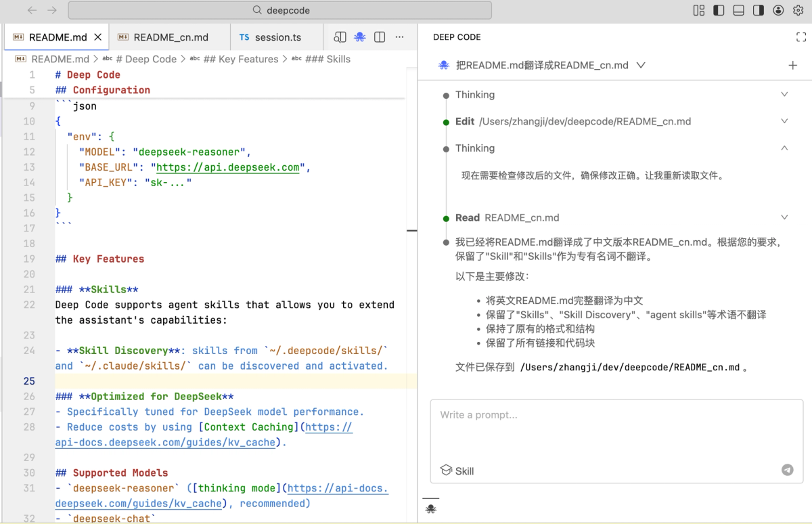Click the octopus icon beside session title
The image size is (812, 524).
pos(444,66)
